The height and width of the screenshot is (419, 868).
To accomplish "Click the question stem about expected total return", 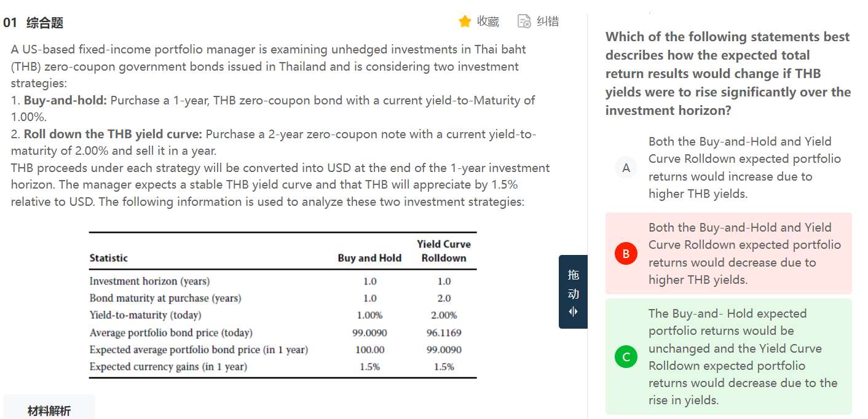I will click(728, 74).
